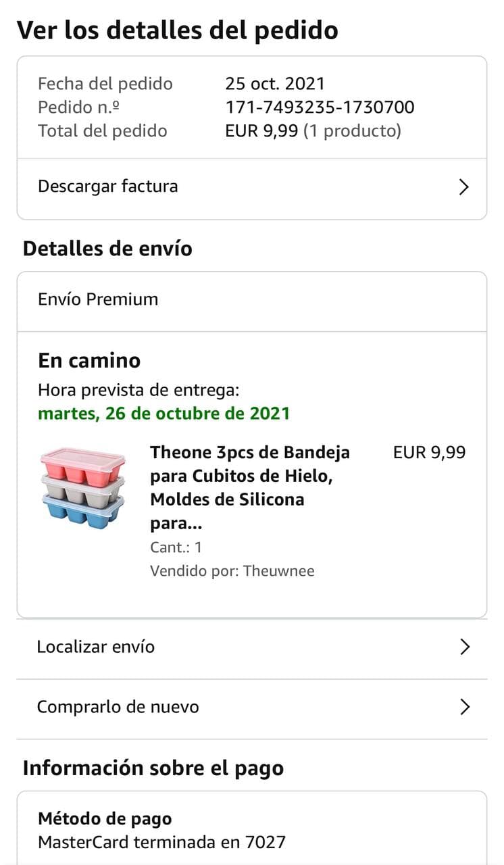The image size is (504, 865).
Task: Tap the Cant.: 1 quantity text
Action: [176, 547]
